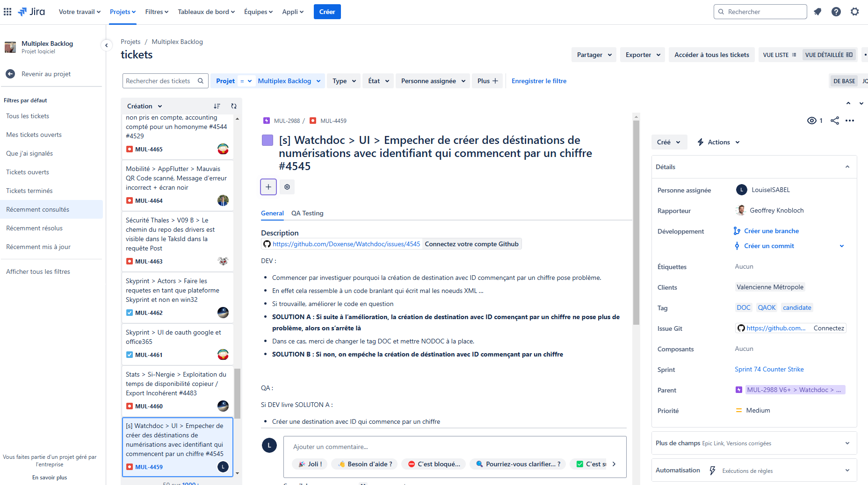Open the help question mark icon
Screen dimensions: 868x485
point(836,12)
